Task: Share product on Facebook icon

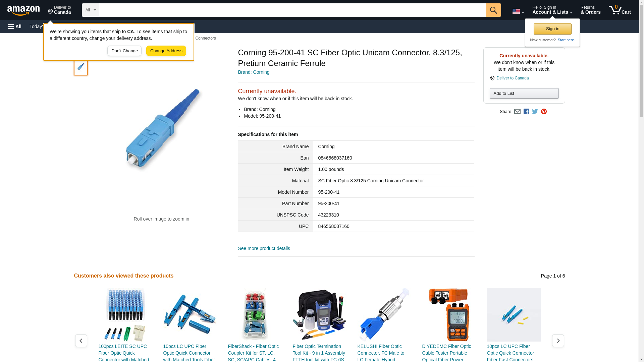Action: tap(526, 112)
